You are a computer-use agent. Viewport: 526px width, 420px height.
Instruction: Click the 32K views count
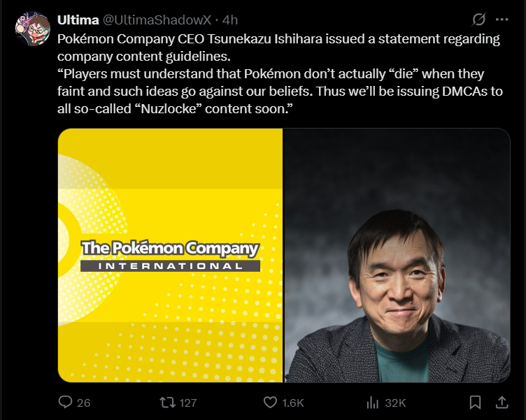[395, 403]
